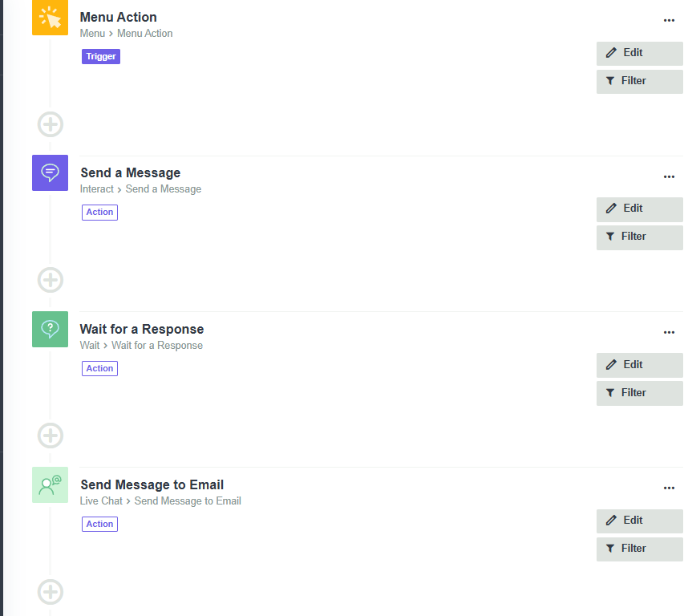Click the purple Send a Message step icon
The height and width of the screenshot is (616, 688).
pos(50,173)
